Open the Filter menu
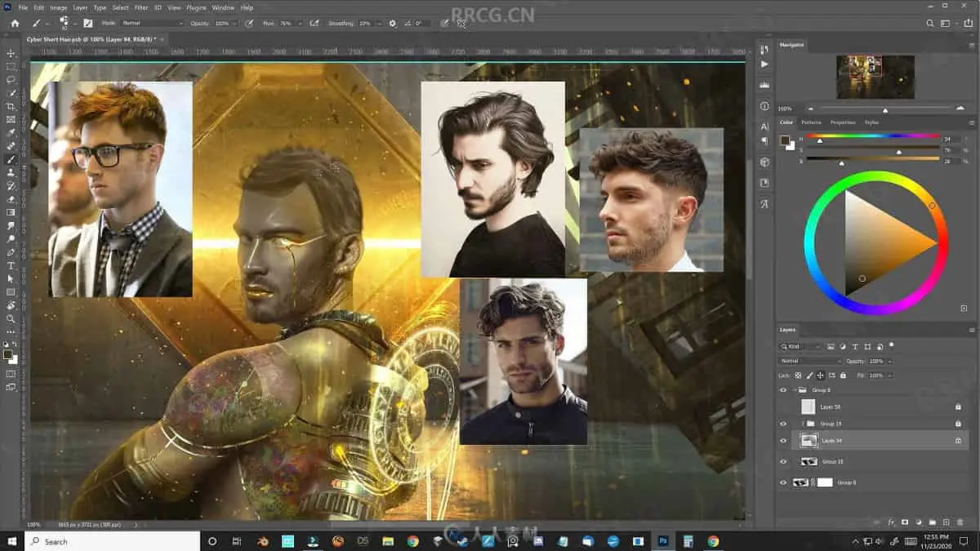The height and width of the screenshot is (551, 980). coord(141,7)
